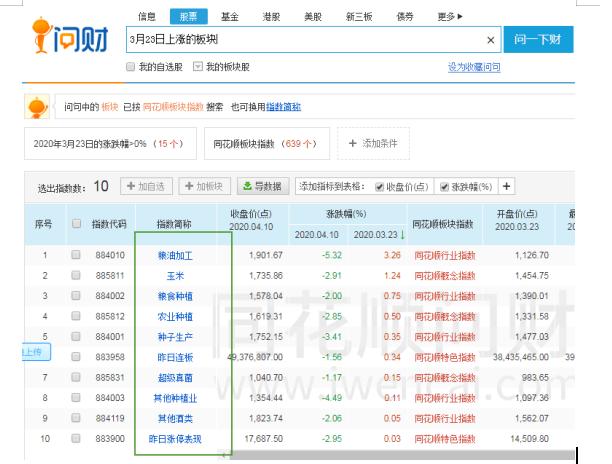
Task: Check the row checkbox for 883900
Action: click(x=76, y=438)
